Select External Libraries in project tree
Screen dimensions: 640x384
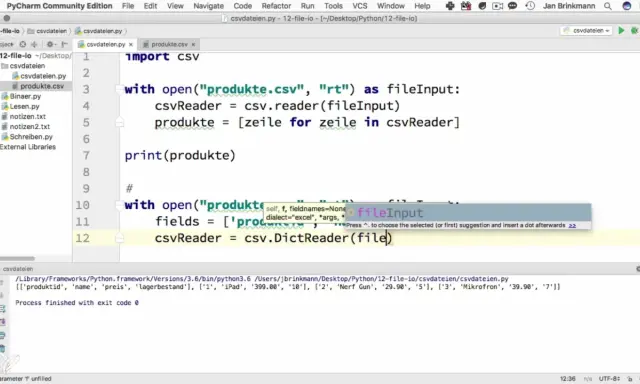(x=28, y=147)
